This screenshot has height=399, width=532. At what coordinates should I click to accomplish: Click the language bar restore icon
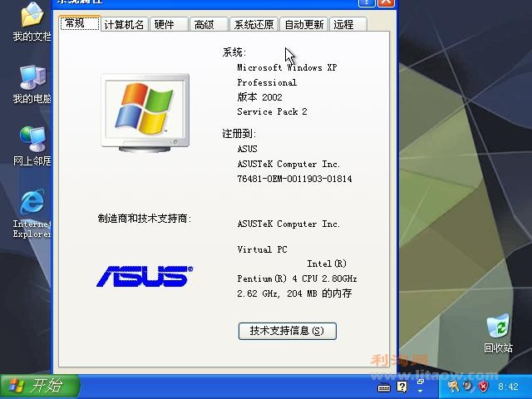(x=421, y=382)
